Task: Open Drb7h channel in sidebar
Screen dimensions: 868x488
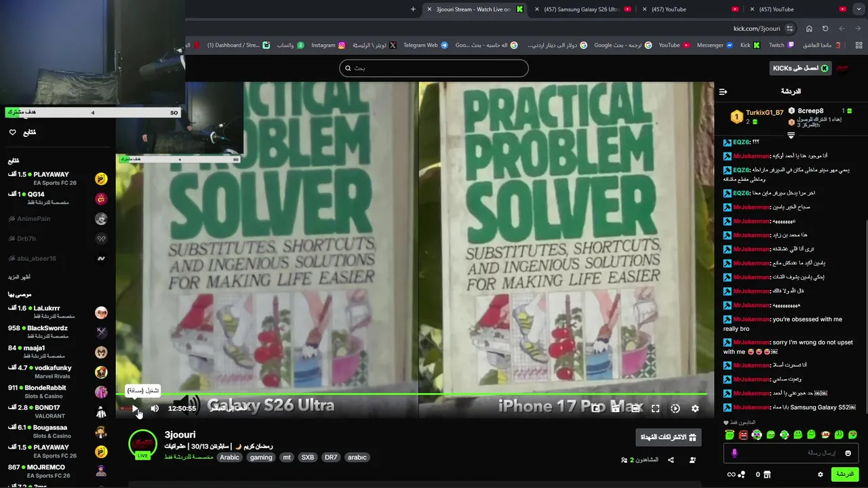Action: pos(58,239)
